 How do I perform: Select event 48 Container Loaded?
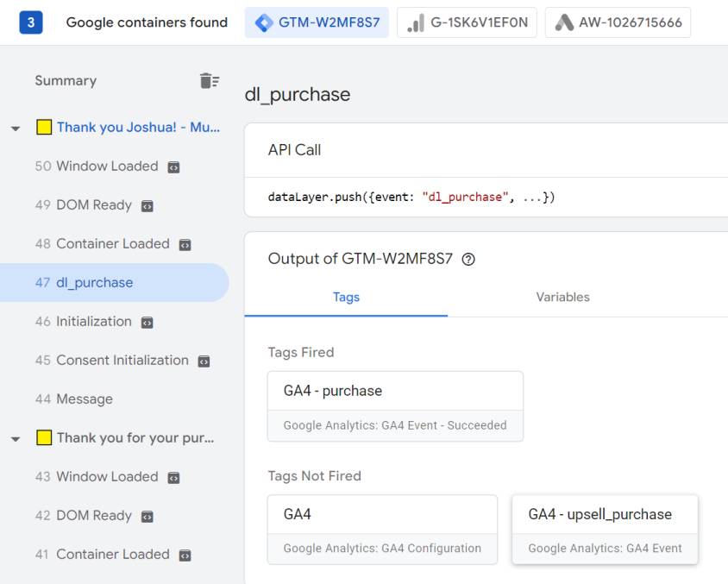(102, 244)
